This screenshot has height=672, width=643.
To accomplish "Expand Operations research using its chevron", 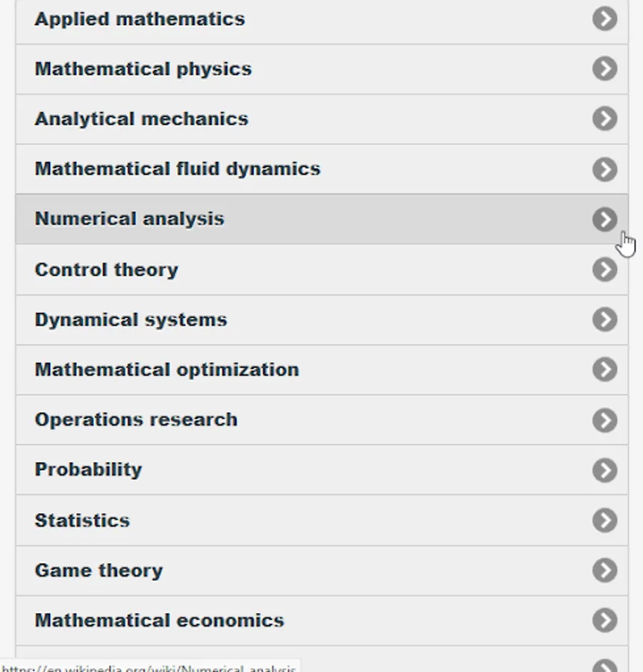I will [x=605, y=420].
